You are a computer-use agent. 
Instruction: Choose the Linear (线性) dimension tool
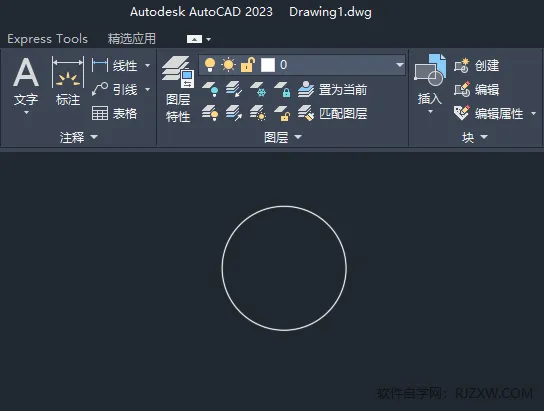point(114,65)
